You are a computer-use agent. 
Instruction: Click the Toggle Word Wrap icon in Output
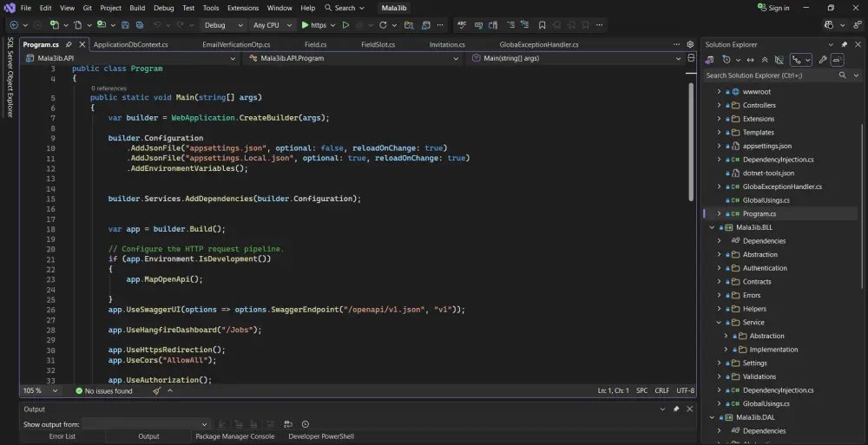288,424
